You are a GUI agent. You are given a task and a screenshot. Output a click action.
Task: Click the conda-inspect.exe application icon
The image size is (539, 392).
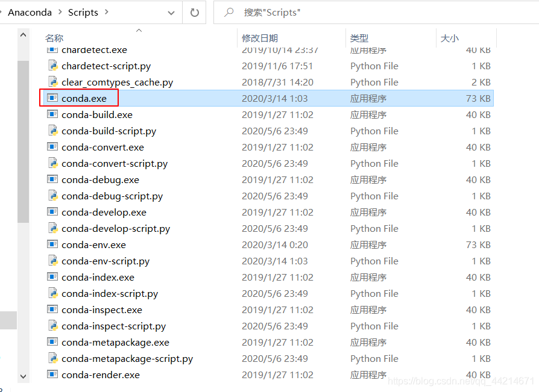click(x=52, y=310)
